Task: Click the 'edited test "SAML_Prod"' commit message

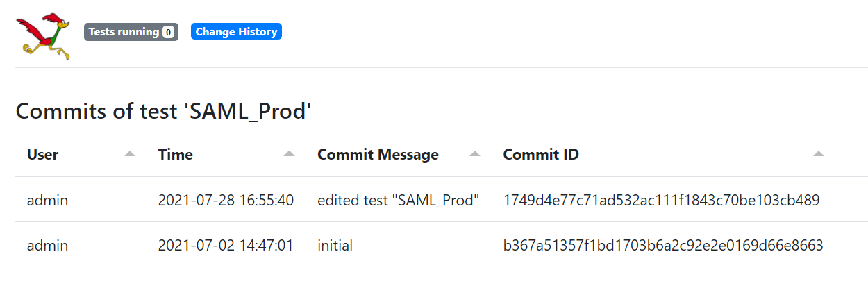Action: (x=399, y=201)
